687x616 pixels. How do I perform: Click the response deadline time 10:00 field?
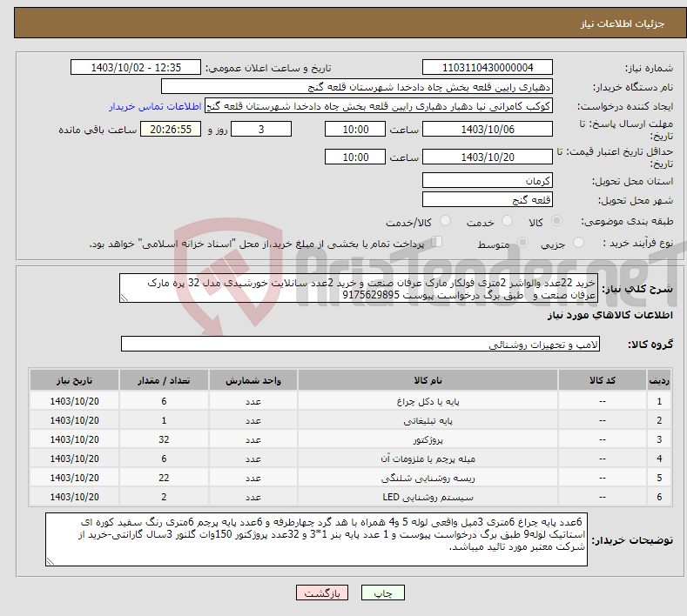(x=355, y=129)
